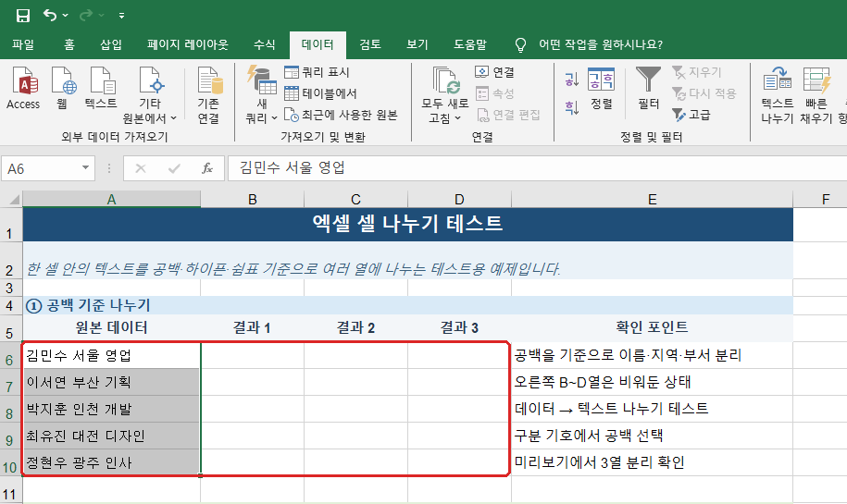
Task: Launch 텍스트 나누기 tool
Action: click(778, 95)
